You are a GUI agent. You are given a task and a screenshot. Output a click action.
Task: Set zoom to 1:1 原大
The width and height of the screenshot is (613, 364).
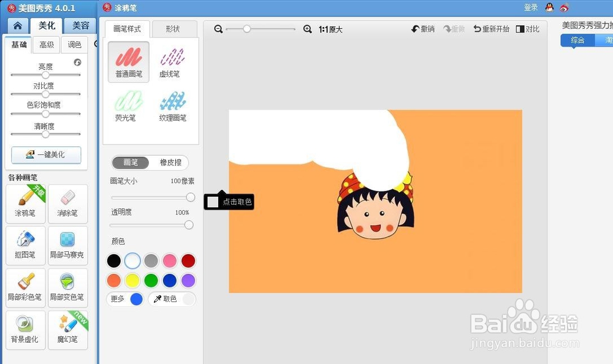pos(331,29)
